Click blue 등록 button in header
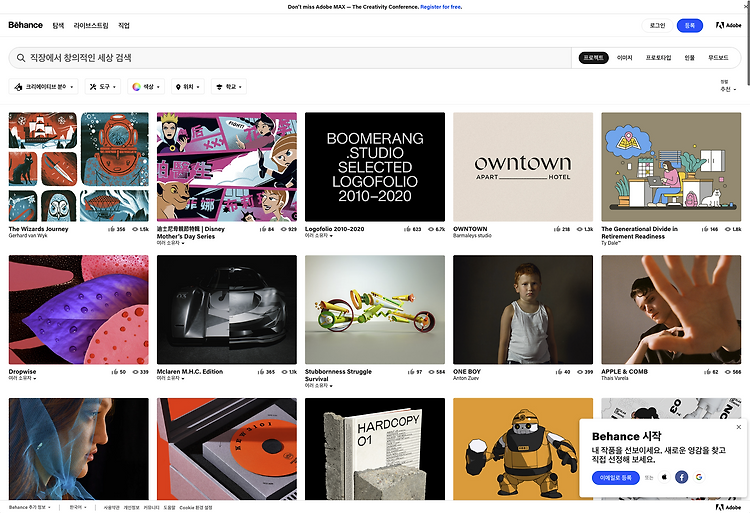The width and height of the screenshot is (750, 513). click(690, 25)
